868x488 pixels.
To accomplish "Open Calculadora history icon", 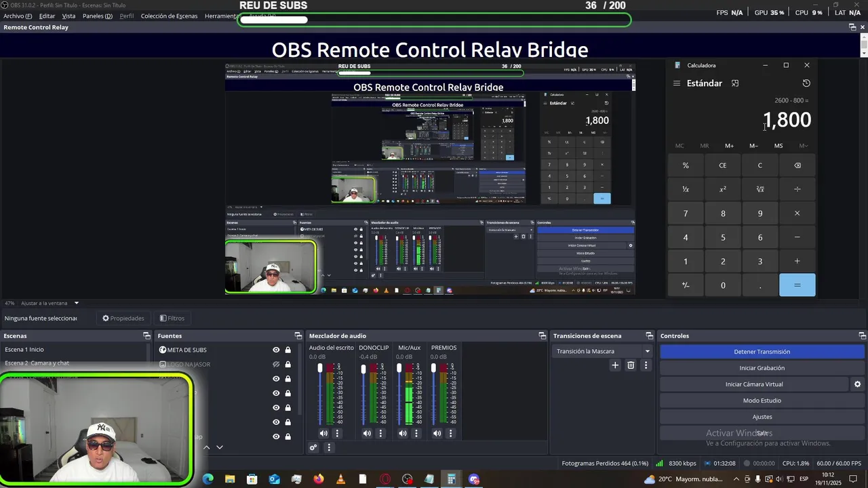I will (806, 83).
